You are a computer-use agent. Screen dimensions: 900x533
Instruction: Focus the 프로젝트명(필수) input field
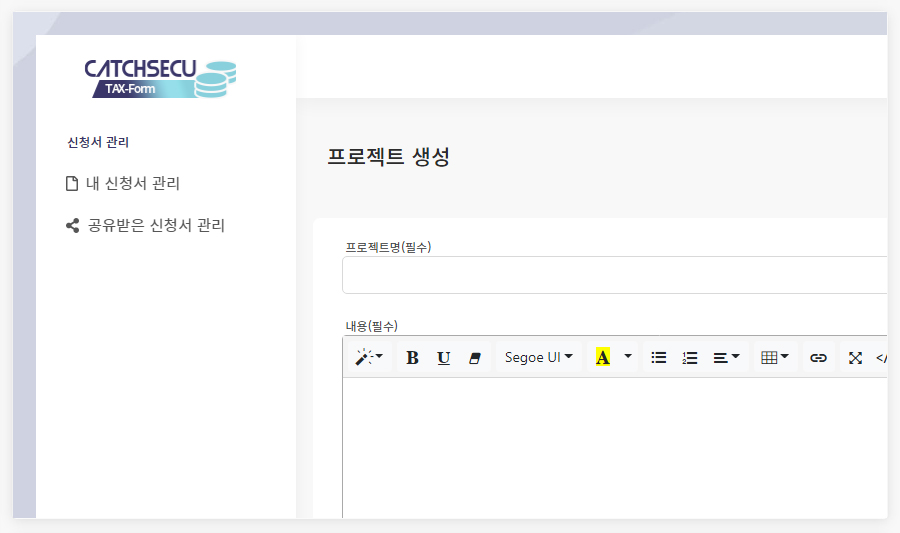tap(615, 275)
